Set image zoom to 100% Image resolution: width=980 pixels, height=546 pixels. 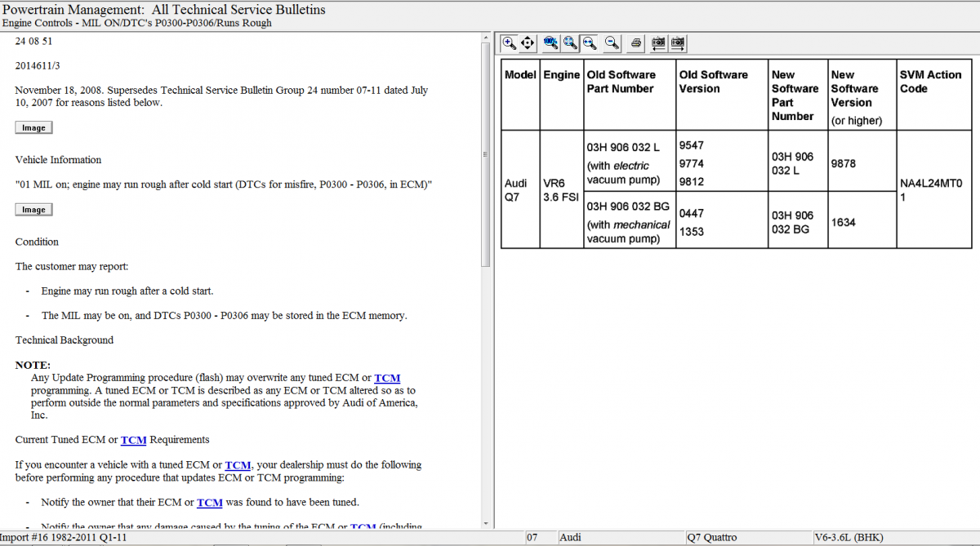point(551,42)
